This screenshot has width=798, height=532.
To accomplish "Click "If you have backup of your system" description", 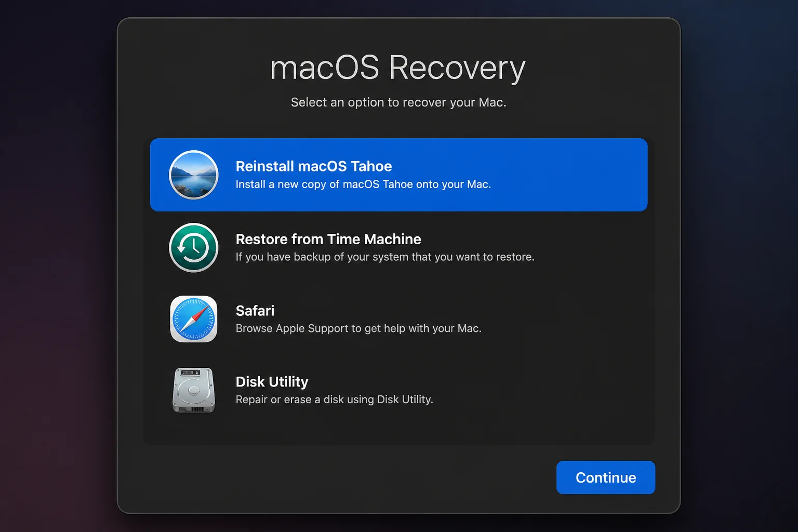I will [385, 257].
